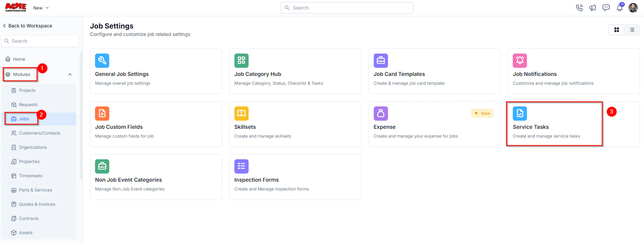Click the Job Category Hub grid icon

point(241,61)
